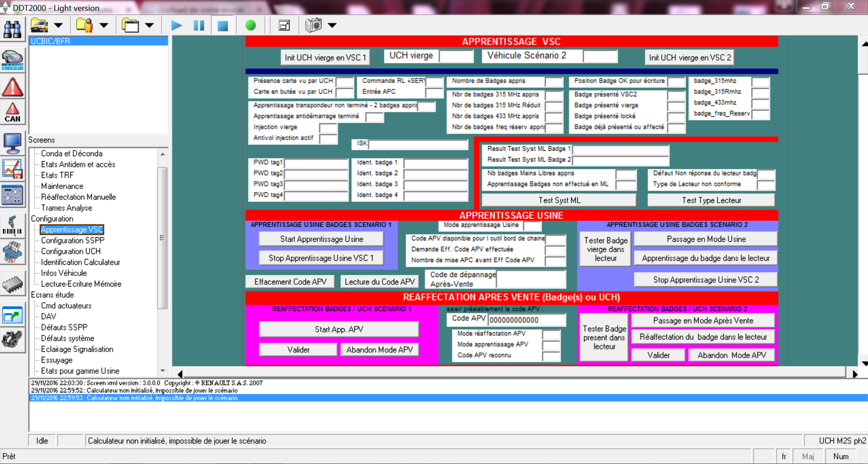
Task: Click the window with green arrow icon
Action: pos(12,316)
